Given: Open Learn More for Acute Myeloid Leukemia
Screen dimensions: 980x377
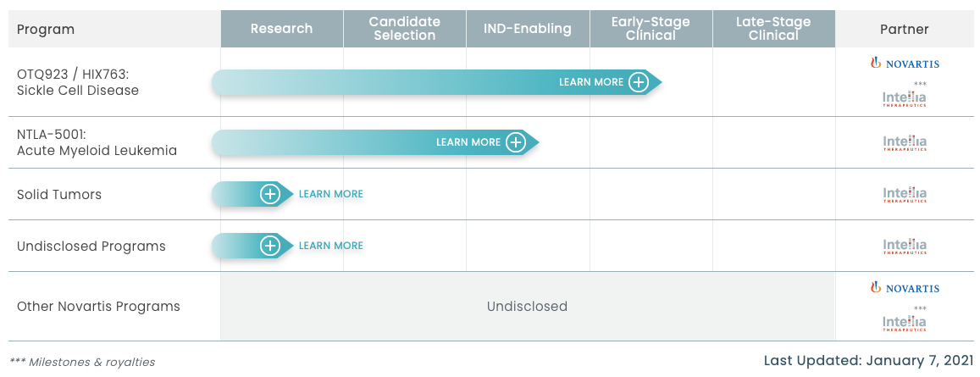Looking at the screenshot, I should tap(468, 142).
